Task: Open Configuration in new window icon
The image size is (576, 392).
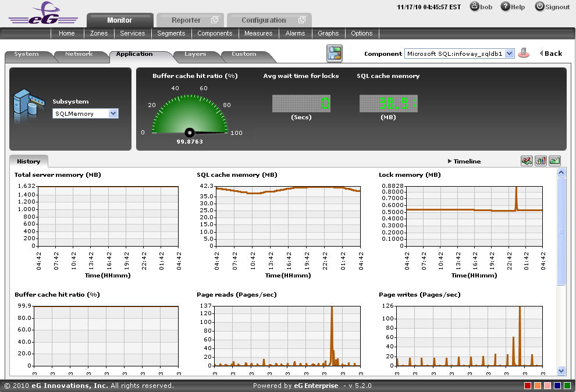Action: (x=302, y=20)
